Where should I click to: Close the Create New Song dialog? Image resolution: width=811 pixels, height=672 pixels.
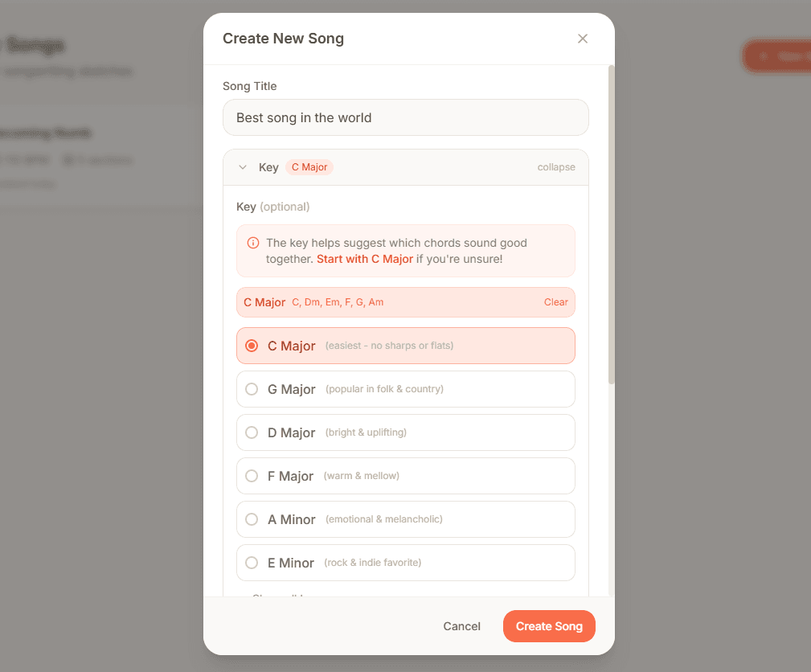(x=582, y=38)
